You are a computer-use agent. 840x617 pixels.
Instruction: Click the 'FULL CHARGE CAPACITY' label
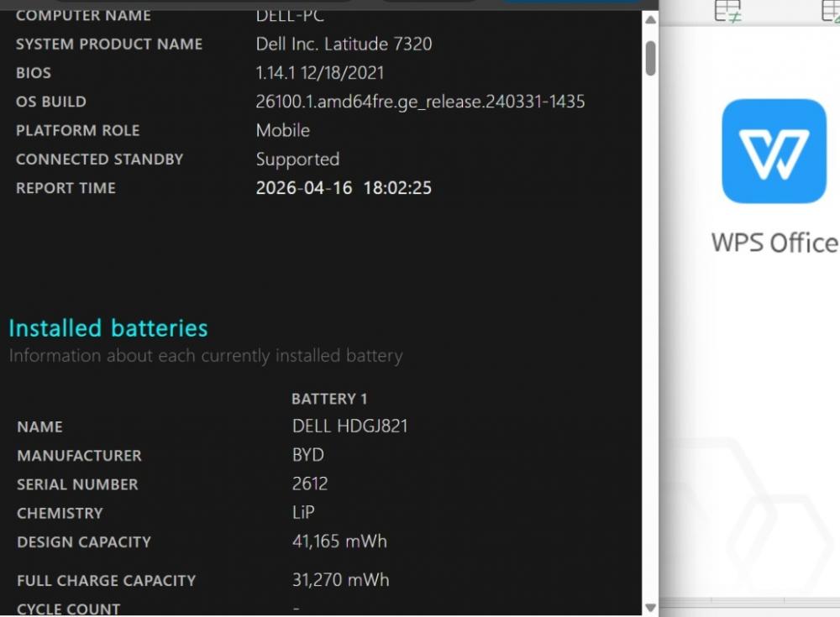coord(107,581)
